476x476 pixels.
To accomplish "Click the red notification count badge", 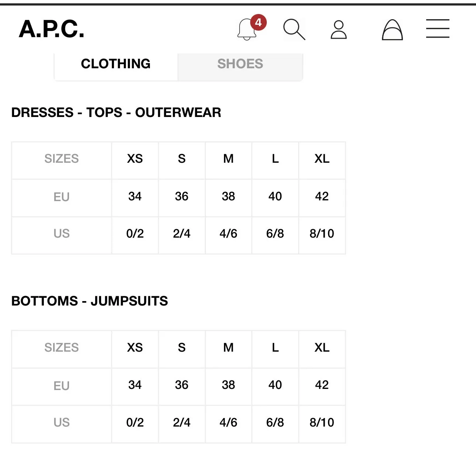I will click(258, 23).
